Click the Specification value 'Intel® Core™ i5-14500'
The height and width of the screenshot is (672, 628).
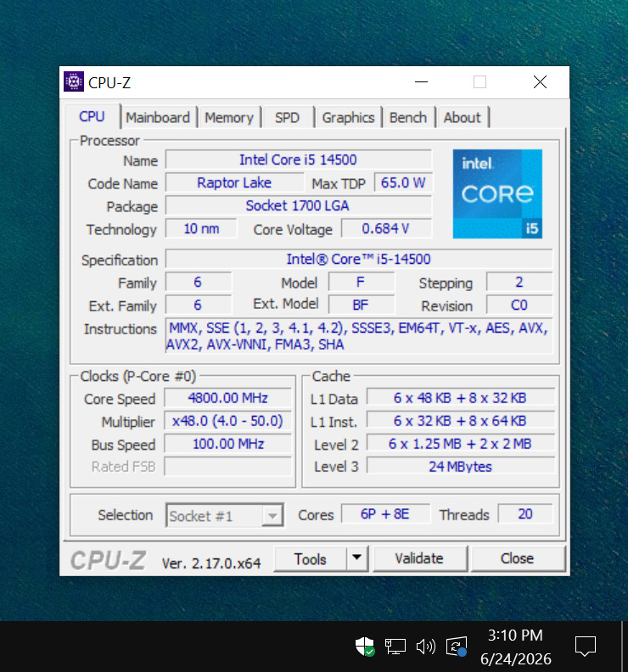(359, 260)
